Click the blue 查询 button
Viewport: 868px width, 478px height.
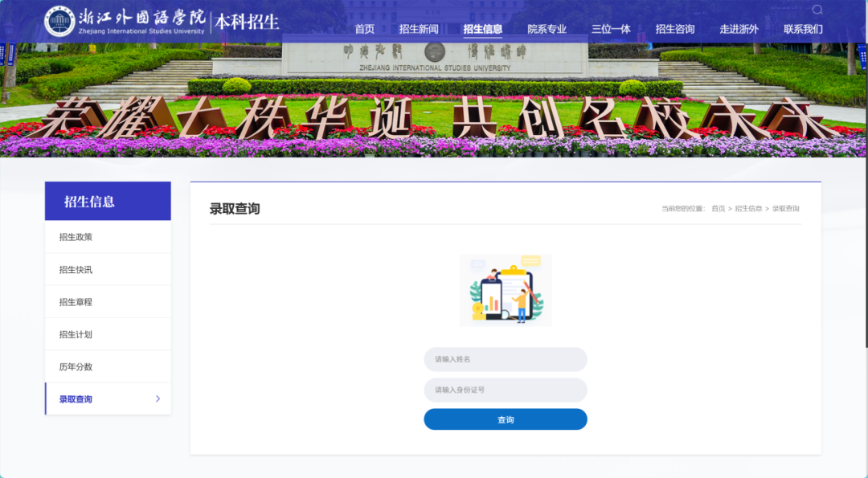(506, 419)
